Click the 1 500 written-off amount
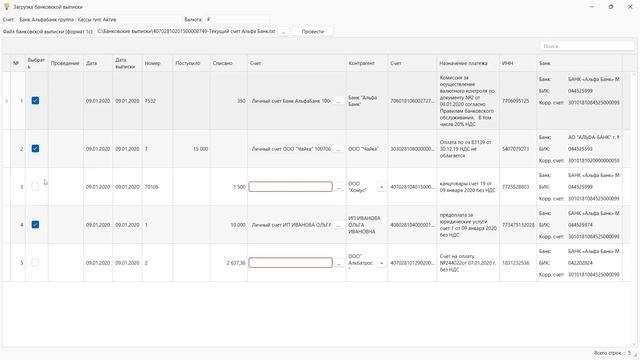The height and width of the screenshot is (360, 640). (239, 187)
